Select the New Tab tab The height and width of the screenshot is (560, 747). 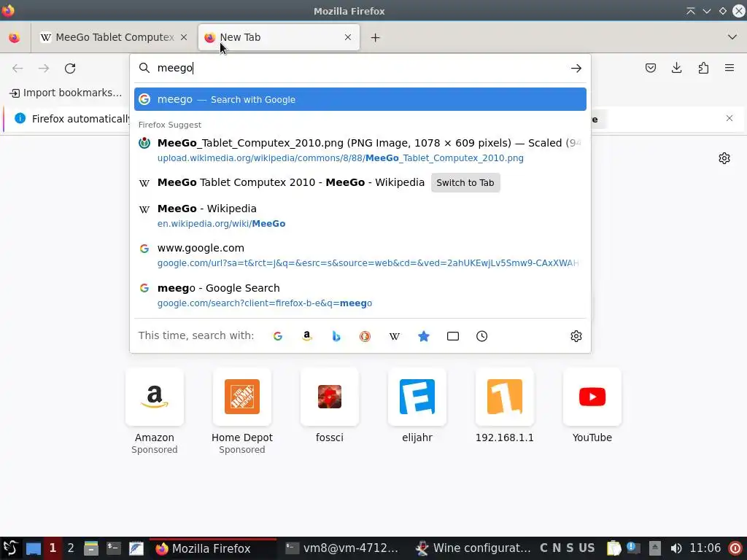279,37
